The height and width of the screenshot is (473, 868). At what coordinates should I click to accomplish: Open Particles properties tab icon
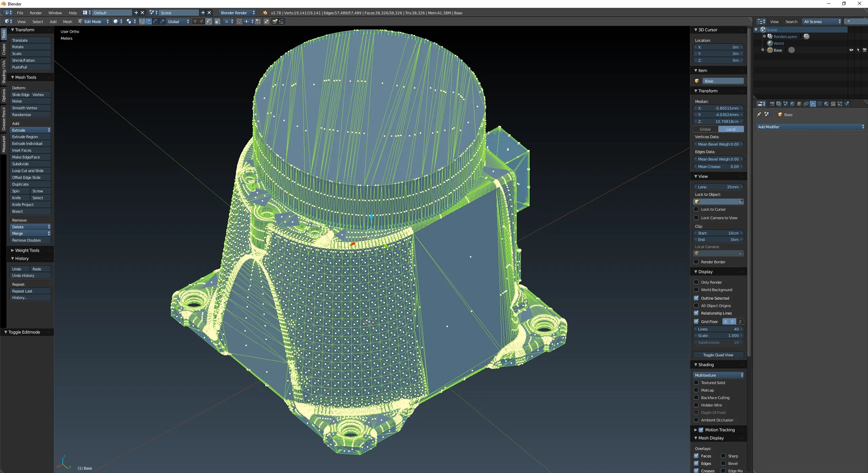pos(840,104)
